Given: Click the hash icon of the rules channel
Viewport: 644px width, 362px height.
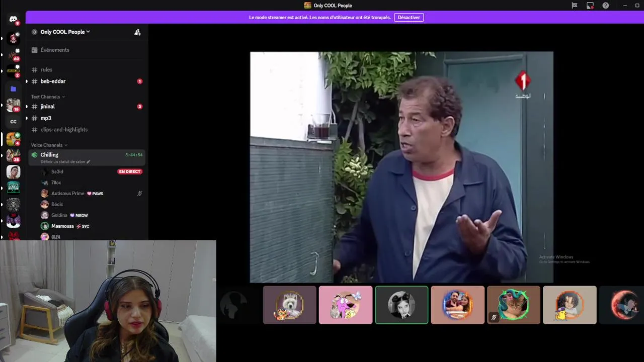Looking at the screenshot, I should coord(34,70).
